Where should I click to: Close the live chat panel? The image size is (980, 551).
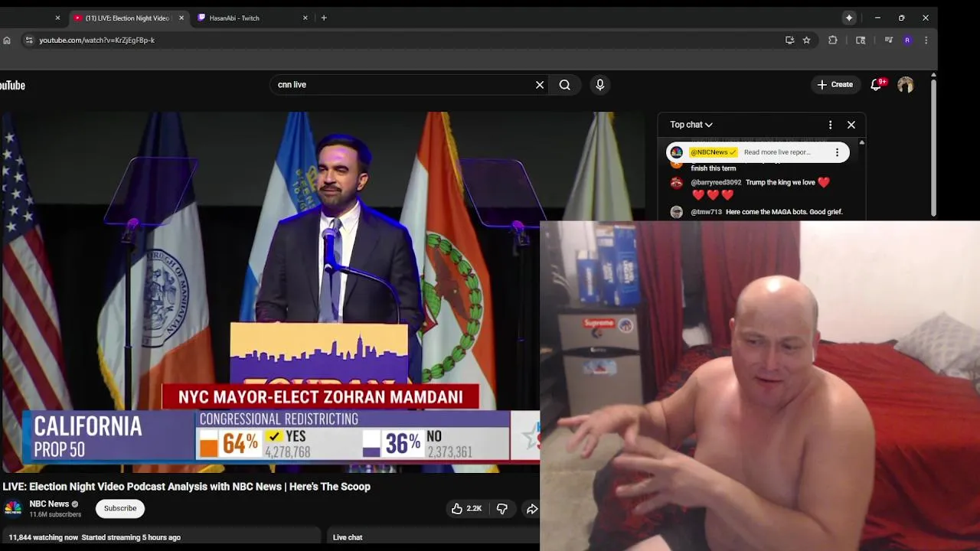(851, 125)
